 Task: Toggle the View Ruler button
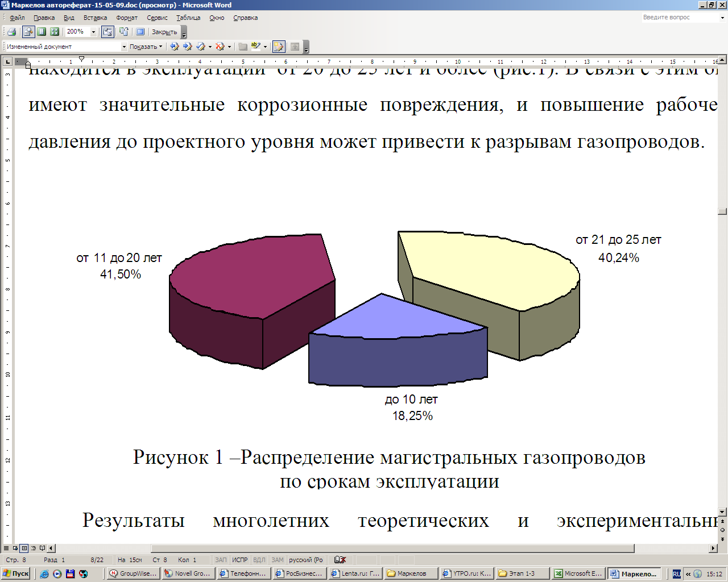pos(107,32)
